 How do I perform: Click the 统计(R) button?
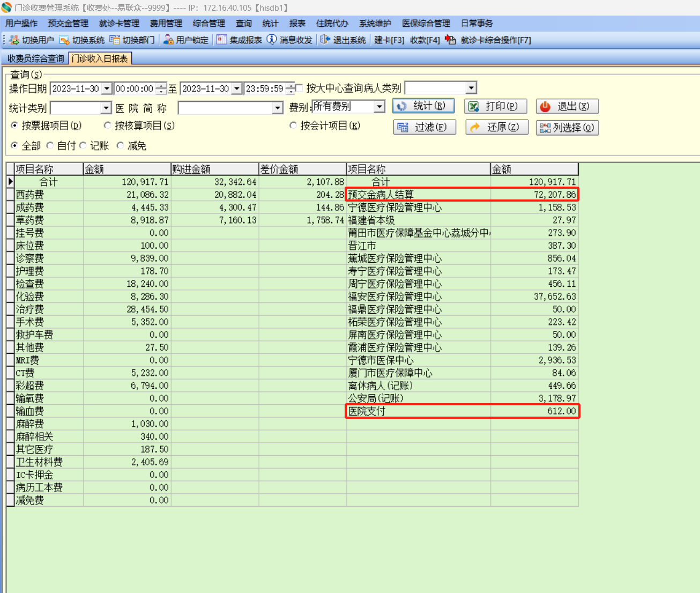pyautogui.click(x=423, y=106)
